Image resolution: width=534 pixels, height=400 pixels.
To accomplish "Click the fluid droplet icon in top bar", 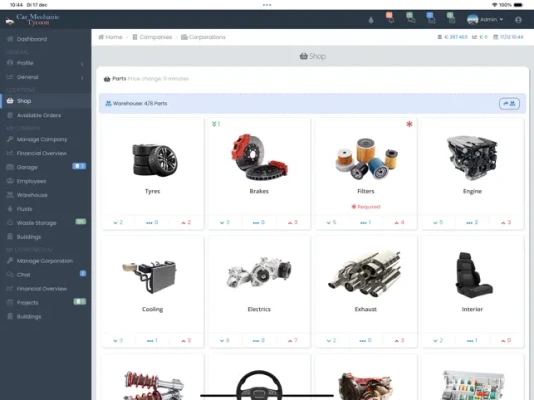I will pos(371,20).
